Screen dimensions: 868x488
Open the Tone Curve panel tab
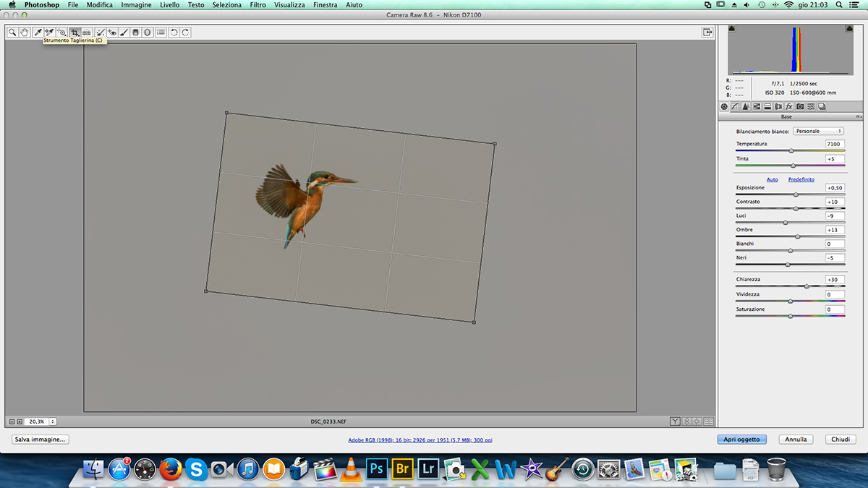[734, 106]
